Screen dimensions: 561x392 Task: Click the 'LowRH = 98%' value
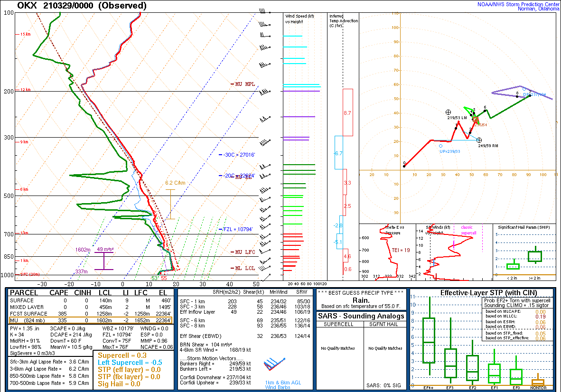(x=26, y=347)
